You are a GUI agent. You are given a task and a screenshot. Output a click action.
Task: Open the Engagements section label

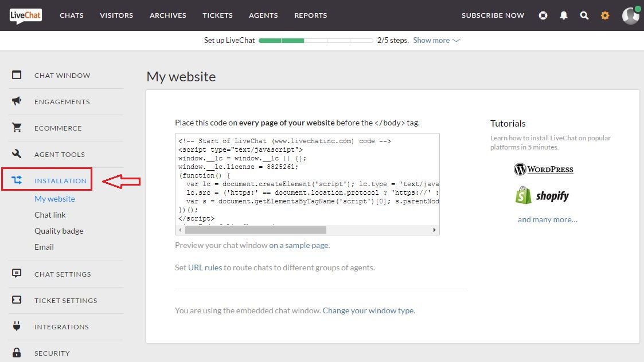[x=62, y=102]
